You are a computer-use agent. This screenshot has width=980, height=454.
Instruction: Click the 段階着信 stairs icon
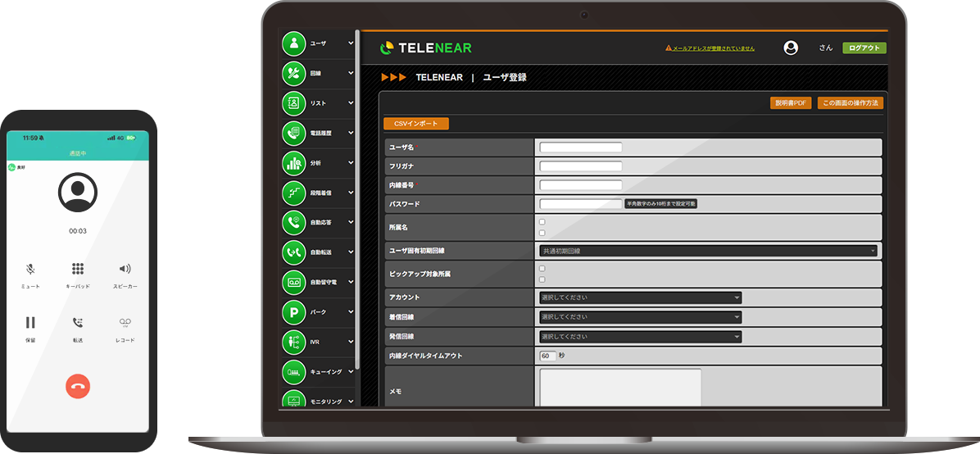coord(293,193)
